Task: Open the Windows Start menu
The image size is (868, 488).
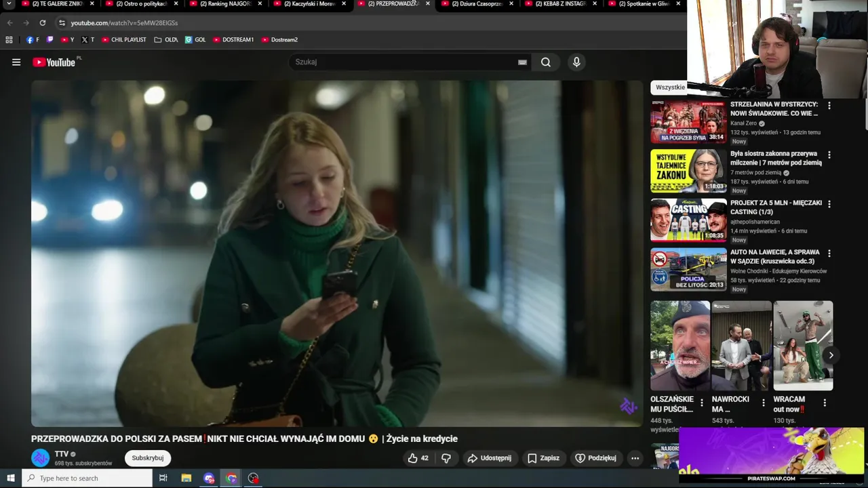Action: tap(10, 479)
